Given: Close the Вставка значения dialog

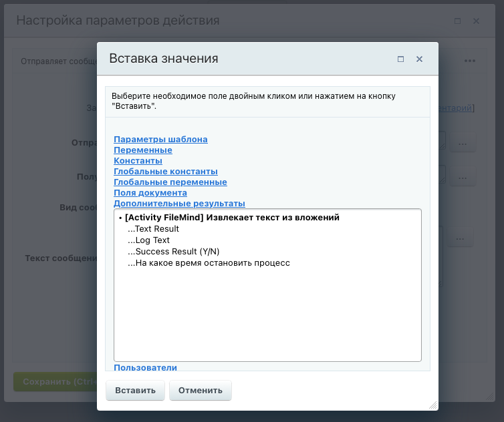Looking at the screenshot, I should pyautogui.click(x=419, y=59).
